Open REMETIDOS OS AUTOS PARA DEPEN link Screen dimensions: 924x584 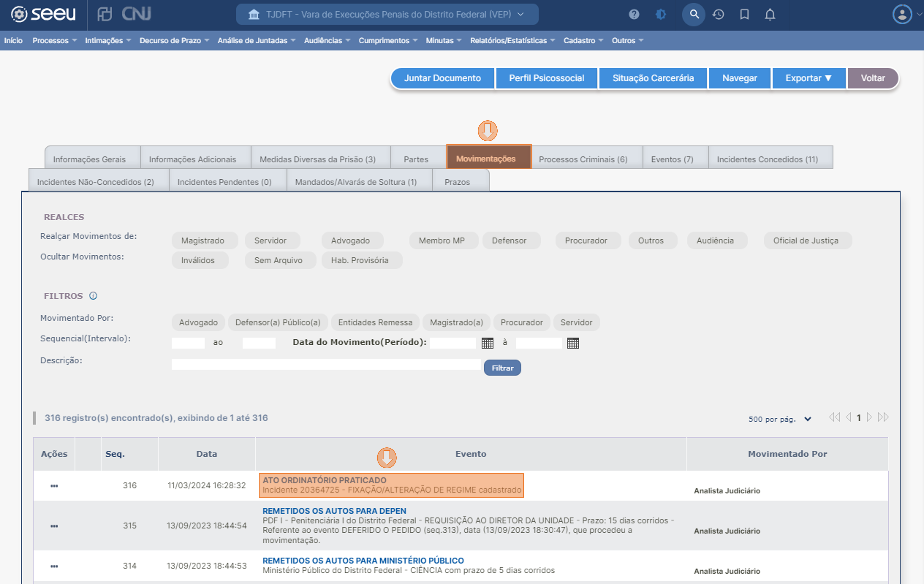pos(334,511)
